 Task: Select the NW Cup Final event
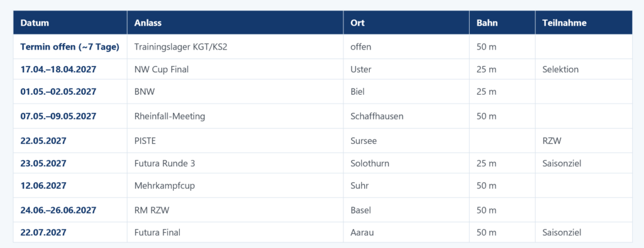(162, 69)
